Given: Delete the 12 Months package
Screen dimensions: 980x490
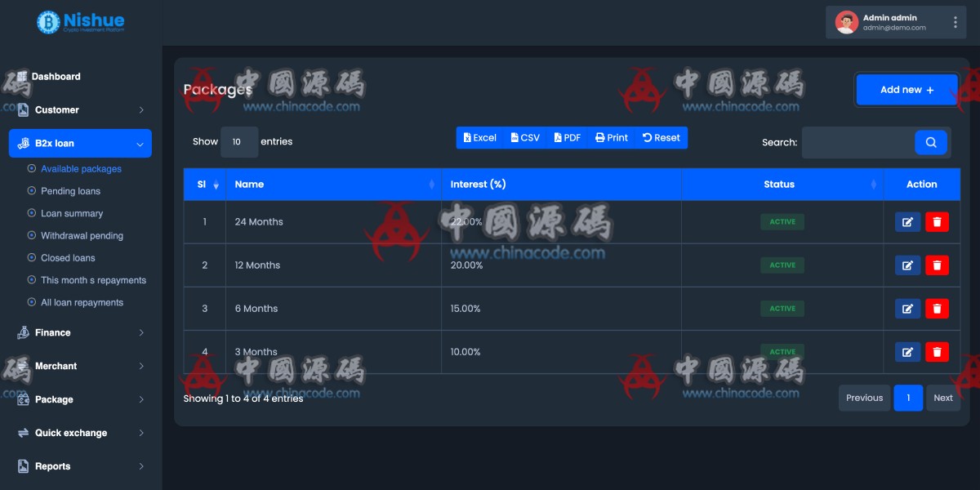Looking at the screenshot, I should 937,265.
